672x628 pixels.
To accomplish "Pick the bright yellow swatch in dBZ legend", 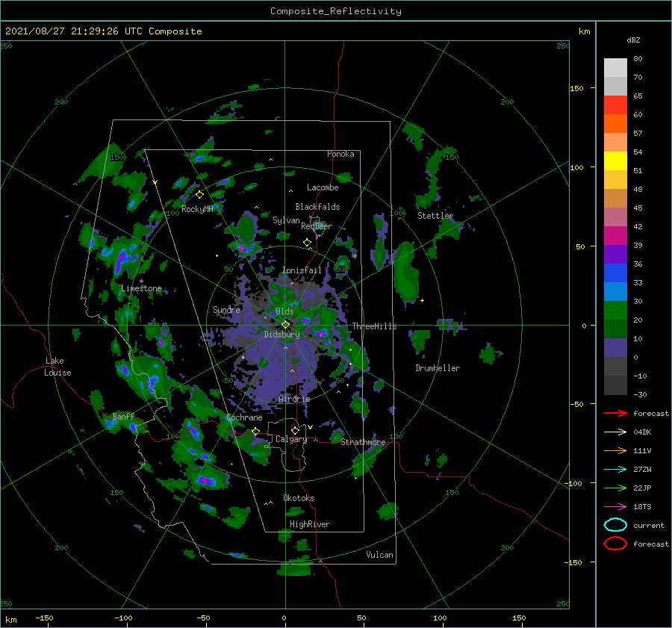I will coord(615,161).
